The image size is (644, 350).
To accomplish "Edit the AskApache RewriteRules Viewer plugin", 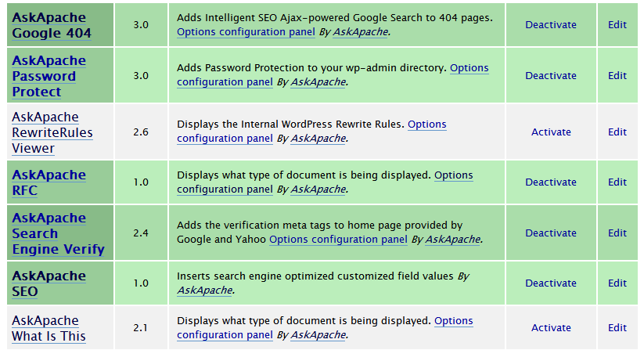I will (x=617, y=132).
